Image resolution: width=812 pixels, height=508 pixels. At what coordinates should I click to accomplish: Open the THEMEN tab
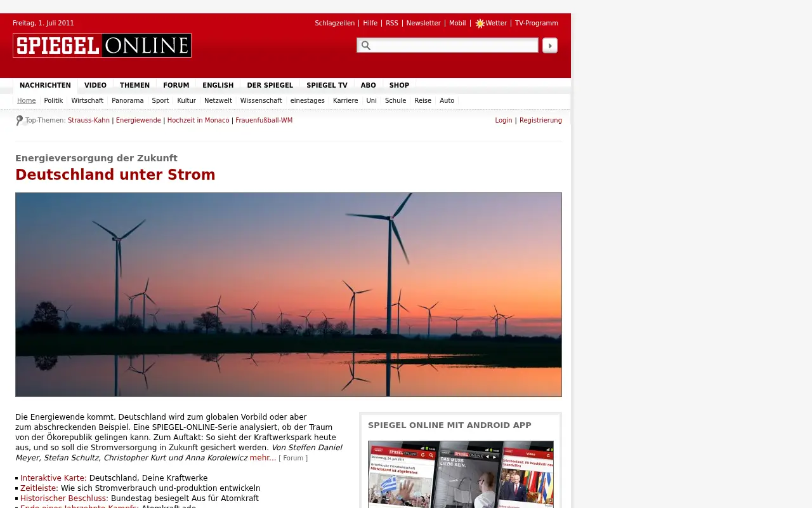(134, 86)
